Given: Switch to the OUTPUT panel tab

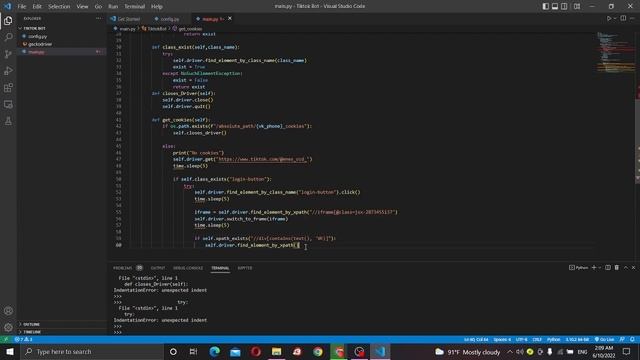Looking at the screenshot, I should point(158,268).
